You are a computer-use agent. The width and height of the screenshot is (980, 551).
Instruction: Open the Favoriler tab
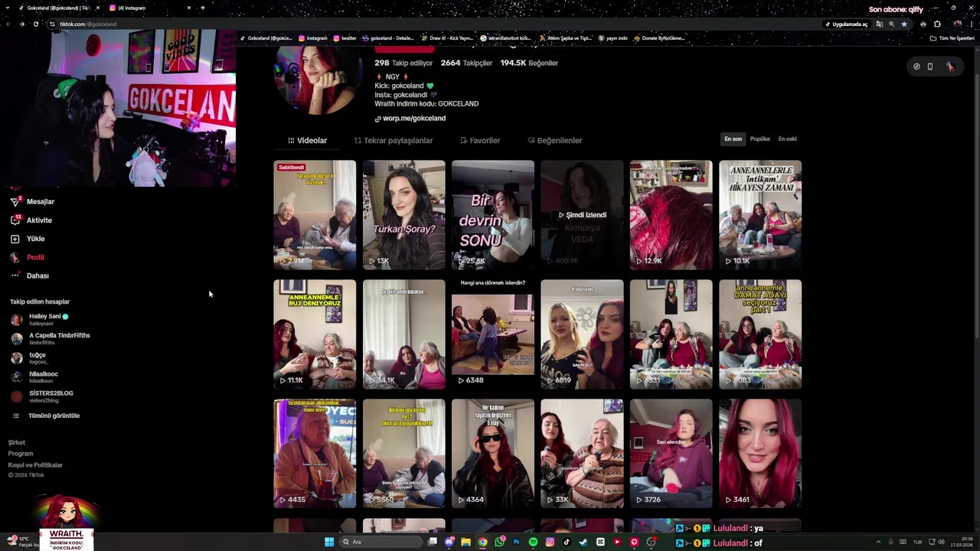point(480,141)
